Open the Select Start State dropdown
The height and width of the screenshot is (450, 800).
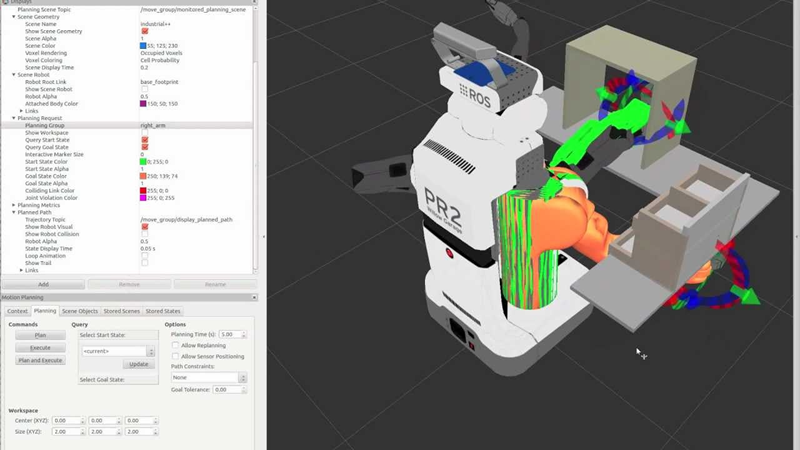tap(118, 351)
